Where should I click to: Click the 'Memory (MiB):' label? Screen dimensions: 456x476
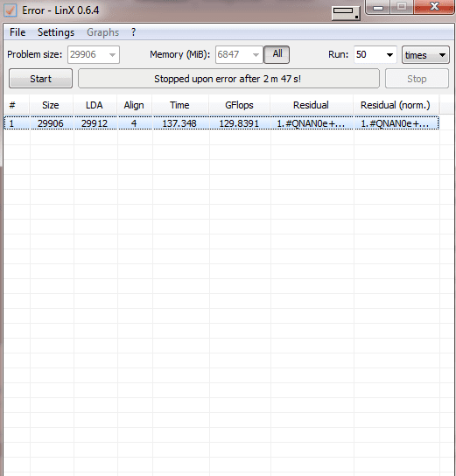(179, 54)
